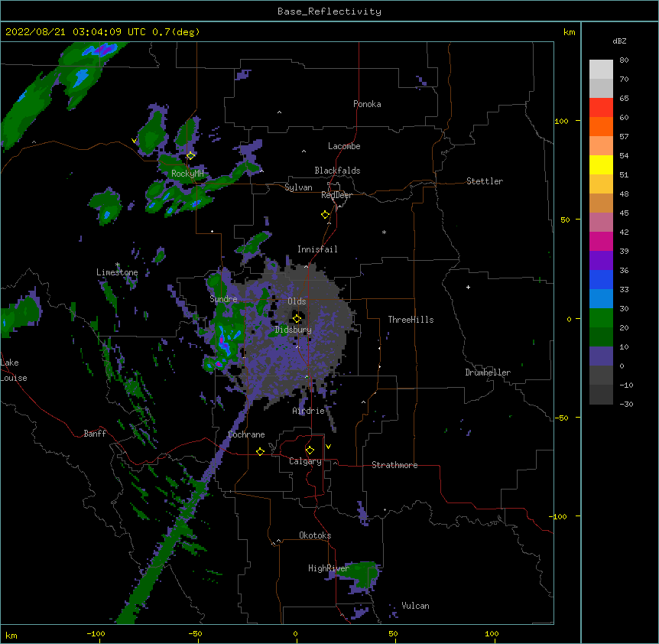Click the yellow 54 dBZ legend swatch
This screenshot has width=659, height=644.
[x=601, y=164]
